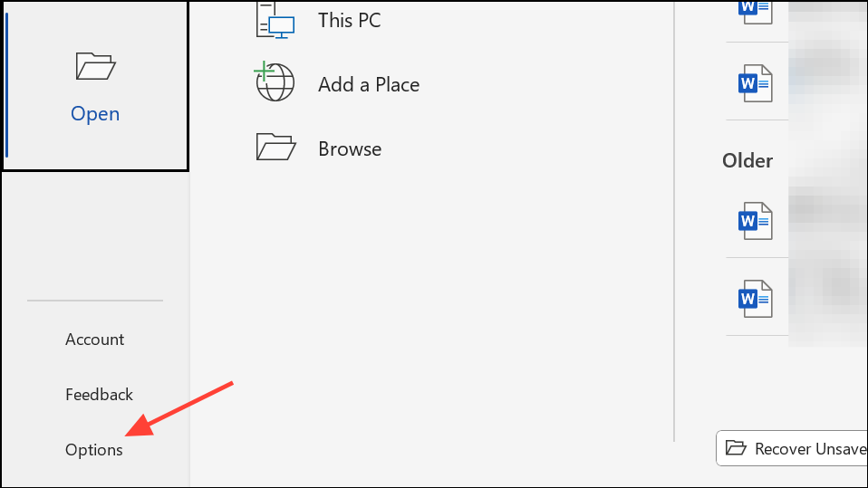
Task: Open Word Options from the sidebar
Action: (x=94, y=450)
